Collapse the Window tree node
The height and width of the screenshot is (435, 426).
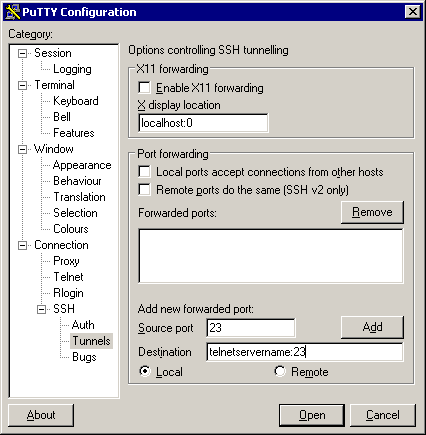click(x=22, y=149)
